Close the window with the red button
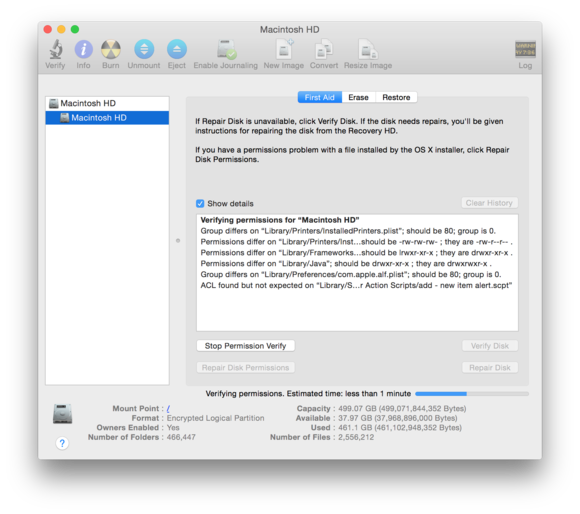Screen dimensions: 580x514 (x=48, y=29)
